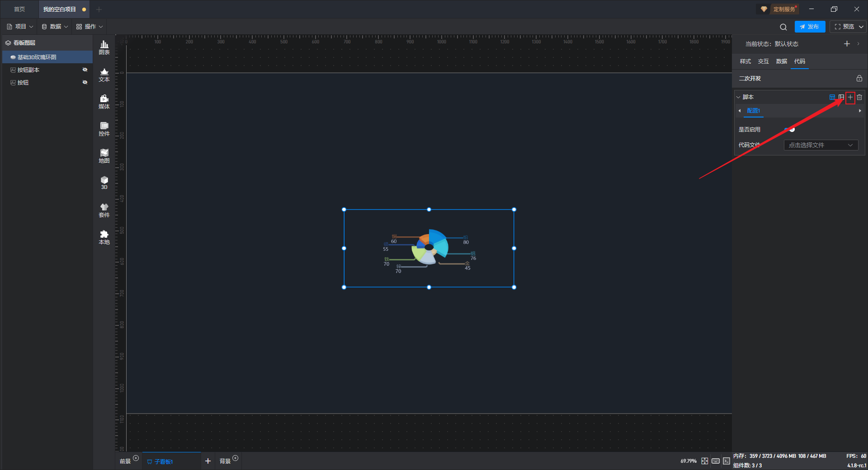
Task: Switch to the 样式 tab
Action: [745, 61]
